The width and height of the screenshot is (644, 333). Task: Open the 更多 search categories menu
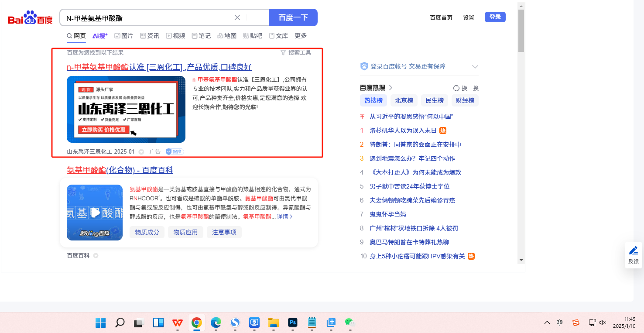pyautogui.click(x=301, y=36)
